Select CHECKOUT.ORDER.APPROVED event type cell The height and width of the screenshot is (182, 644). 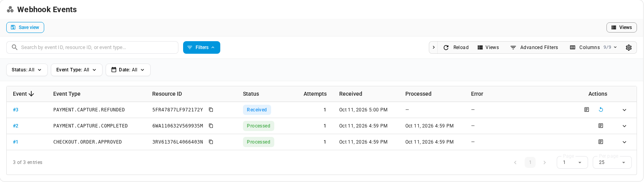[x=88, y=142]
